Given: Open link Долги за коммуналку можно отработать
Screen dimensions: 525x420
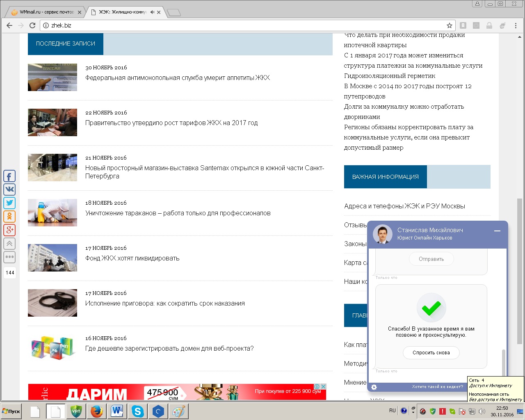Looking at the screenshot, I should [404, 112].
